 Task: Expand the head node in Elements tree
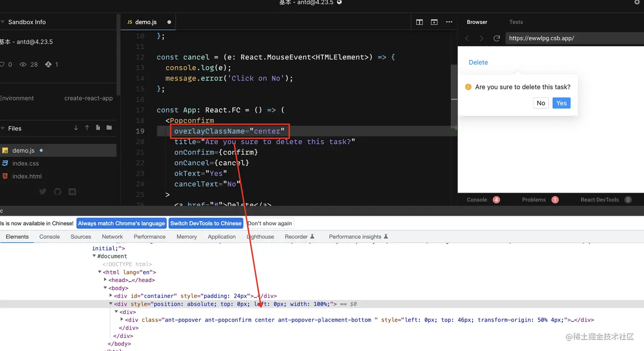click(x=105, y=280)
